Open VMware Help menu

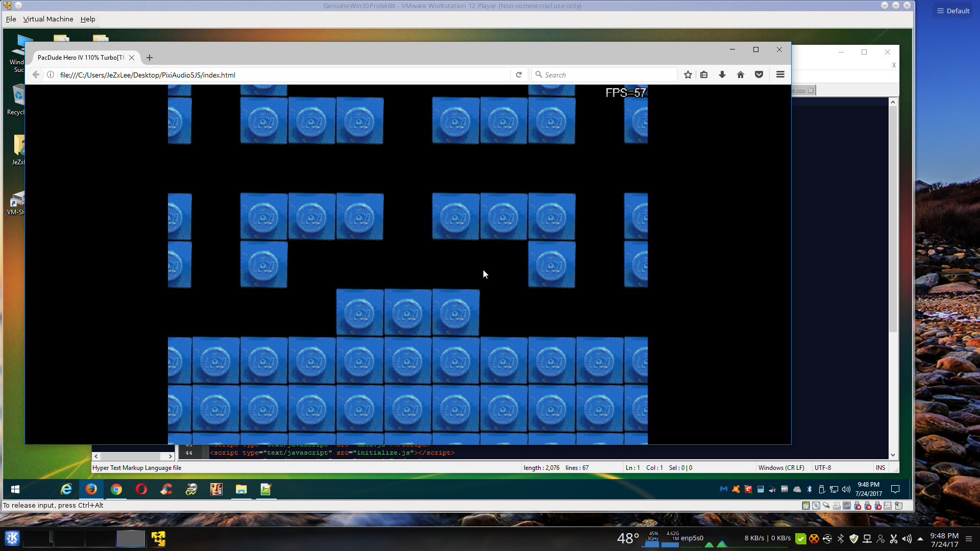88,19
